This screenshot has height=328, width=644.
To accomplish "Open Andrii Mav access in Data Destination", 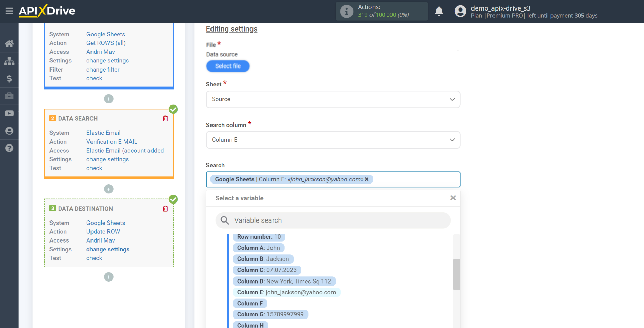I will click(x=101, y=240).
